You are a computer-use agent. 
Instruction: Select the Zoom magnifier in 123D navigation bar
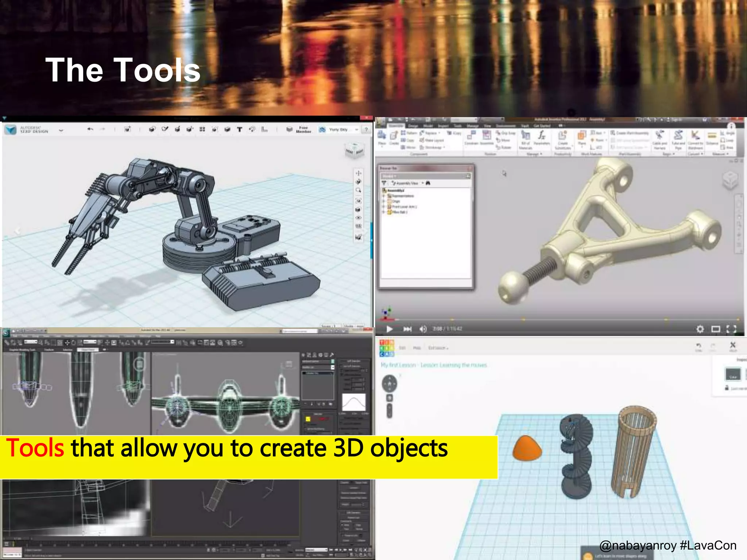click(359, 190)
